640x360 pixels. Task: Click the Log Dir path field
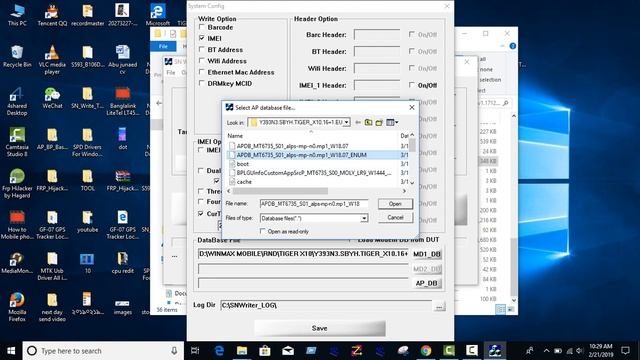coord(326,305)
